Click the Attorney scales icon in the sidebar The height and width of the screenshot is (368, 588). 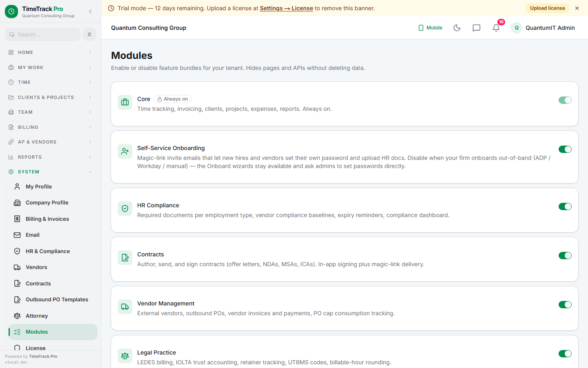coord(17,316)
